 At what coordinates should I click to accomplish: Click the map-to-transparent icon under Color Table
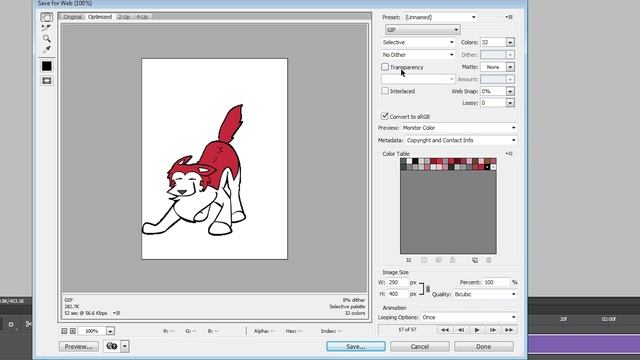tap(424, 260)
